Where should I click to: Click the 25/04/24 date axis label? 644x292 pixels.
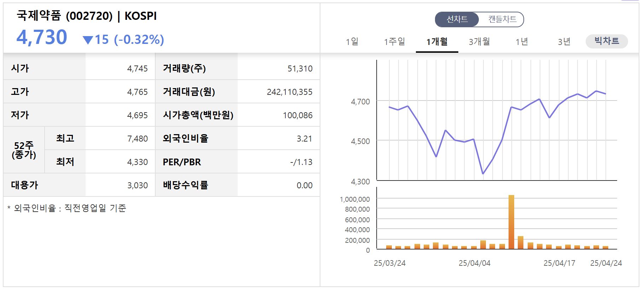pos(606,263)
